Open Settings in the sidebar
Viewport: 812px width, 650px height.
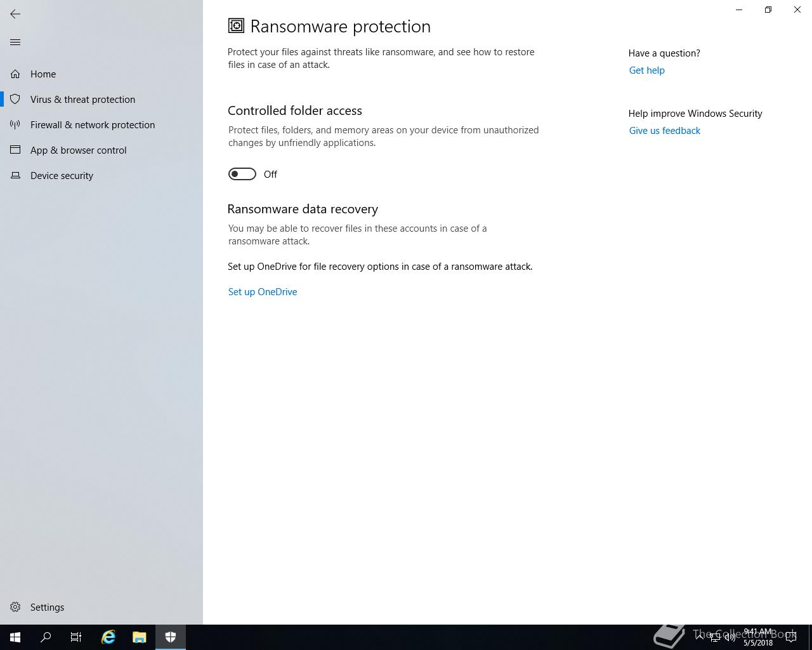coord(101,607)
